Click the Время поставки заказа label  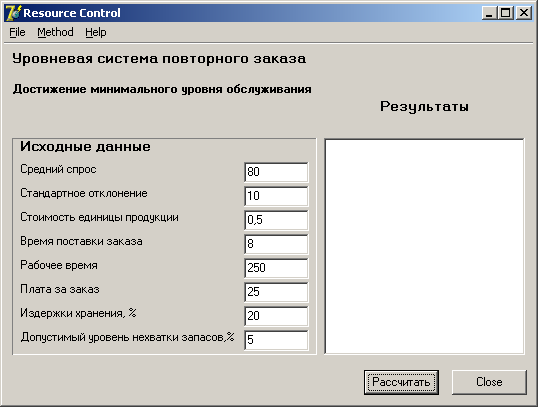click(x=81, y=241)
